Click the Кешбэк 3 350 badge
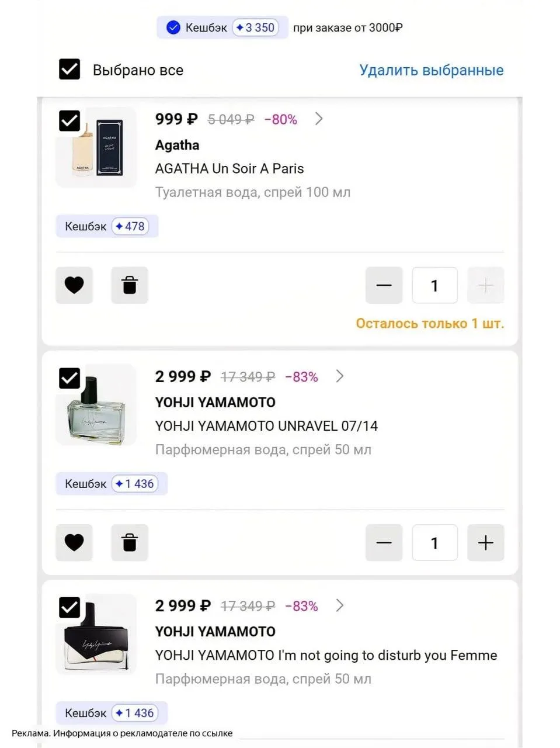This screenshot has width=560, height=748. pyautogui.click(x=222, y=27)
